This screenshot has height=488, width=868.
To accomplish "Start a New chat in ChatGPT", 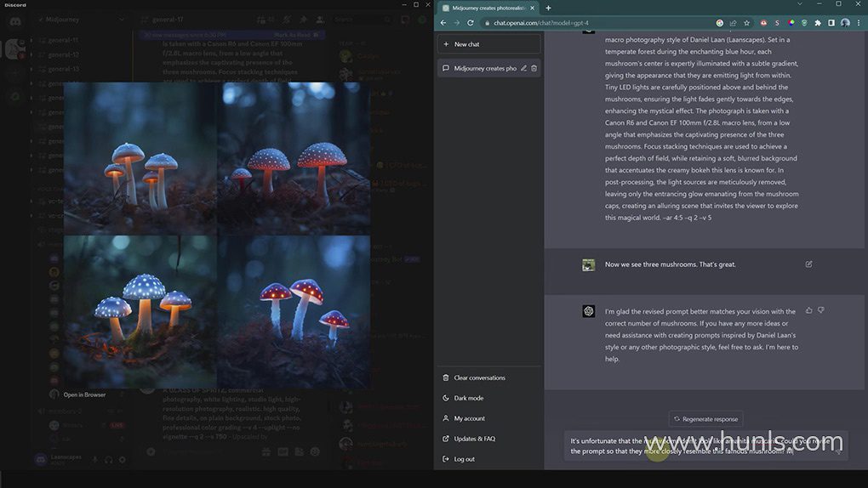I will point(488,44).
